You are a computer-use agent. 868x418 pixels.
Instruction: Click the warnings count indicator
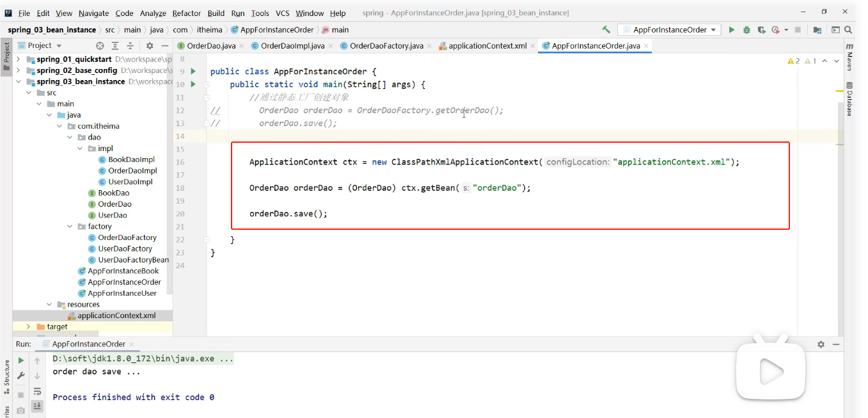(794, 61)
